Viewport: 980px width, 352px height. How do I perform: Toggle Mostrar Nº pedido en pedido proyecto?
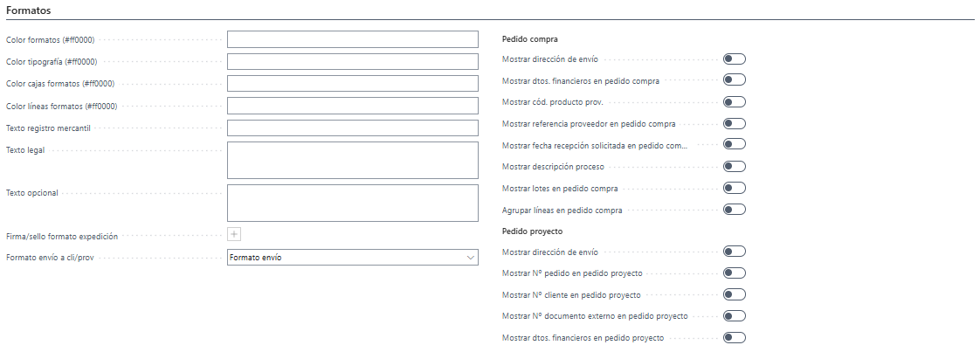tap(735, 273)
